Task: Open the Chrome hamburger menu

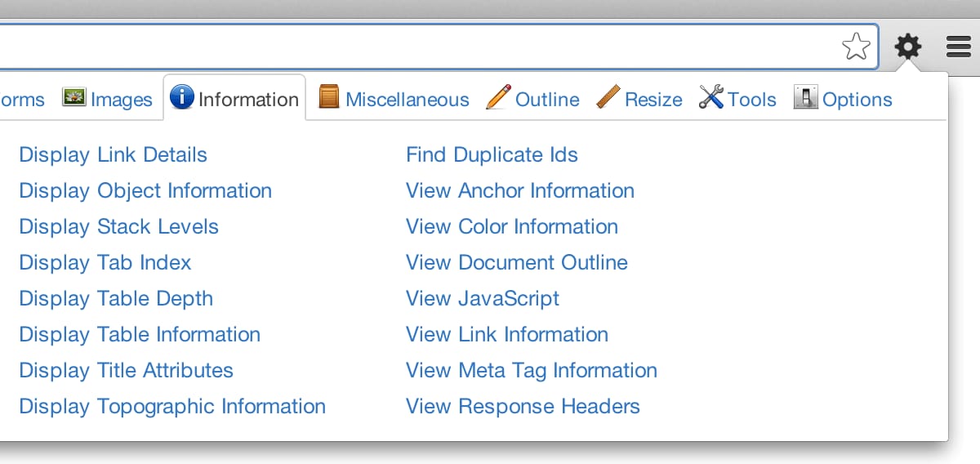Action: click(x=958, y=47)
